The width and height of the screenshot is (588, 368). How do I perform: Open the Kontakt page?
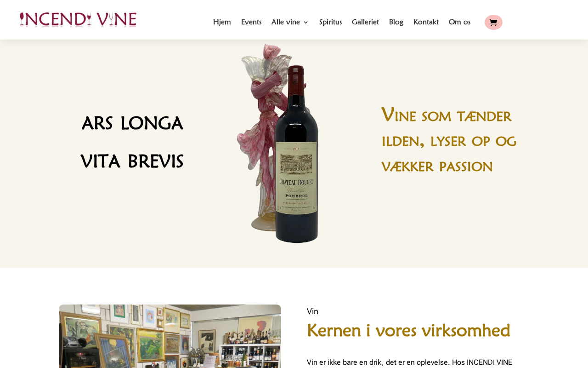(x=426, y=22)
